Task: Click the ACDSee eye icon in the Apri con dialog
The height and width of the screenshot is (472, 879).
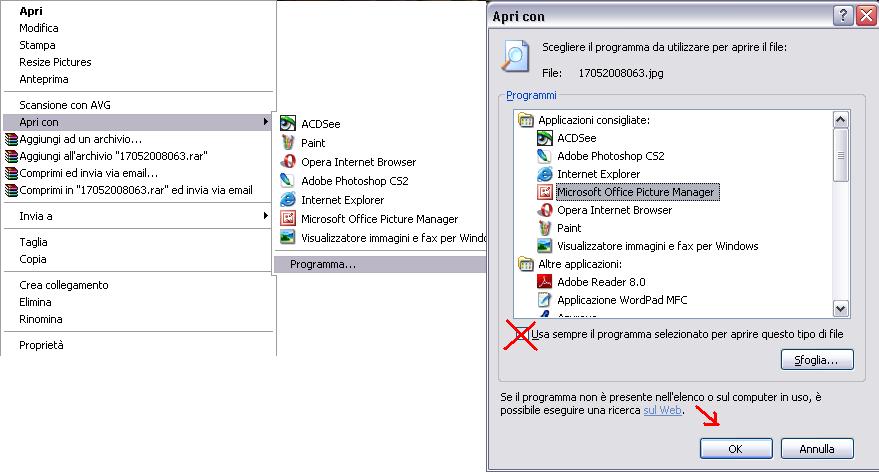Action: pyautogui.click(x=544, y=138)
